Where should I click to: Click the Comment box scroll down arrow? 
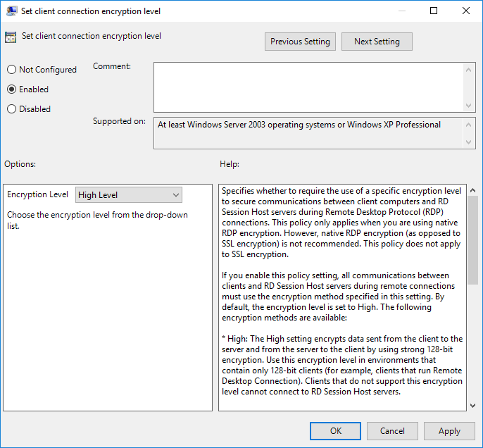pos(470,105)
